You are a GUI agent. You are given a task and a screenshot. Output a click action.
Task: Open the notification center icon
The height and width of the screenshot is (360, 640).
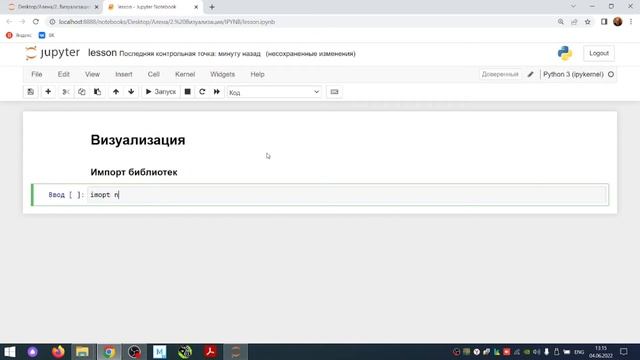click(x=624, y=352)
